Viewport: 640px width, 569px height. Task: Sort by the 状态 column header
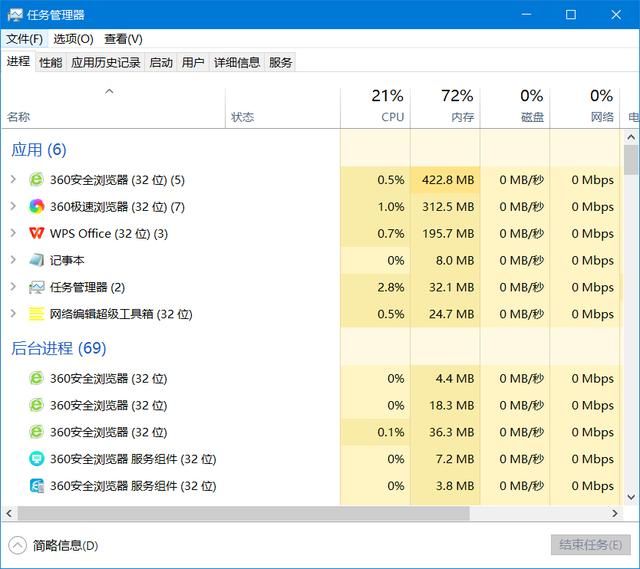pos(282,108)
